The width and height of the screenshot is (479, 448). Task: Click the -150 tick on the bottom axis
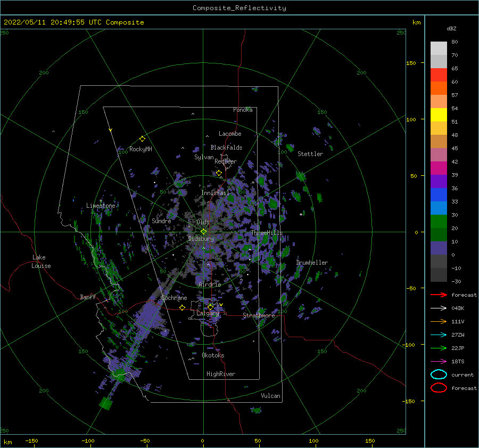point(31,441)
